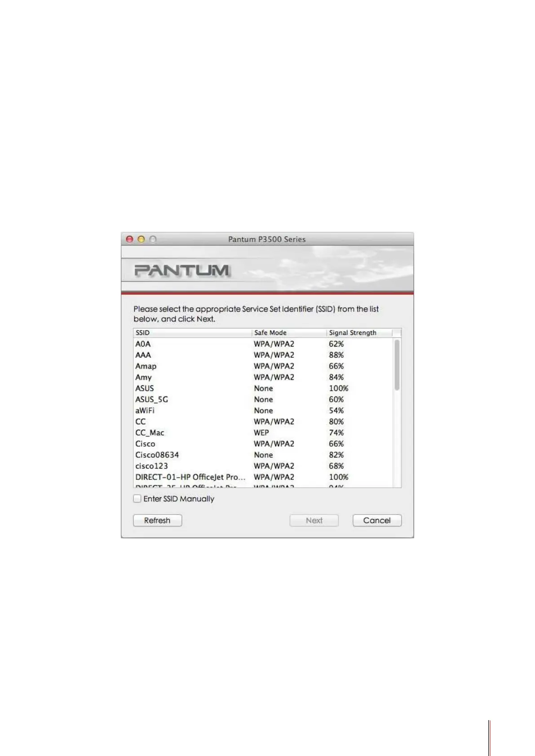Click the 88% signal strength value
535x756 pixels.
(x=336, y=355)
